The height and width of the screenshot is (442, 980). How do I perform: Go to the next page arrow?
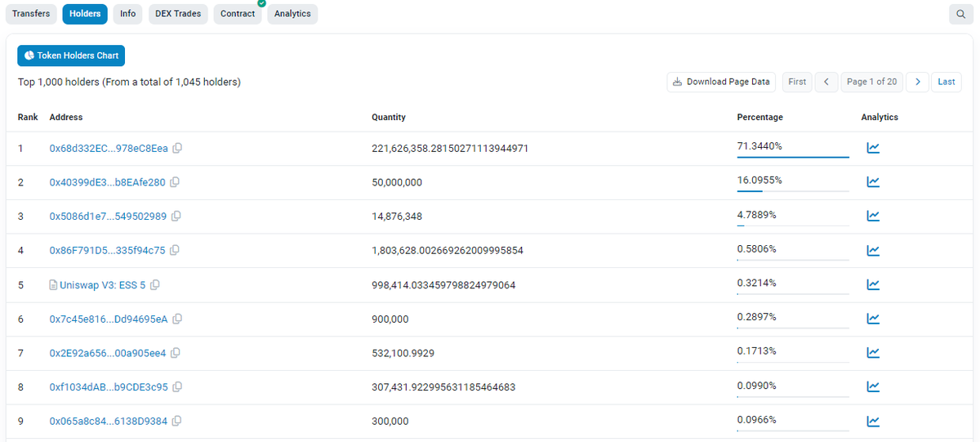(x=918, y=82)
